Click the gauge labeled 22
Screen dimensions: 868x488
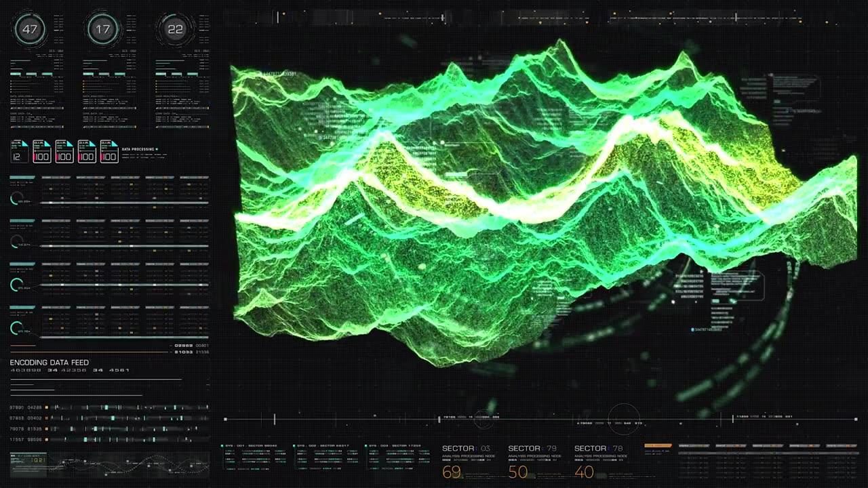pos(176,29)
